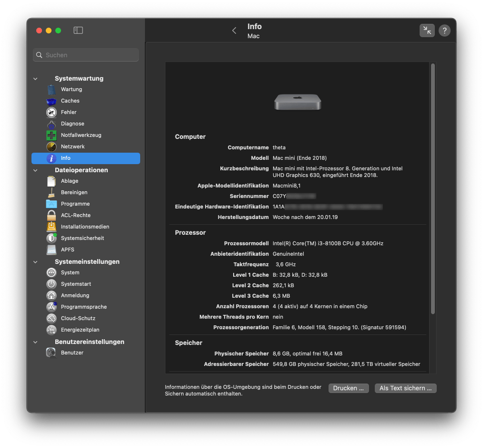
Task: Click the Prozessorgeneration value text
Action: tap(339, 327)
